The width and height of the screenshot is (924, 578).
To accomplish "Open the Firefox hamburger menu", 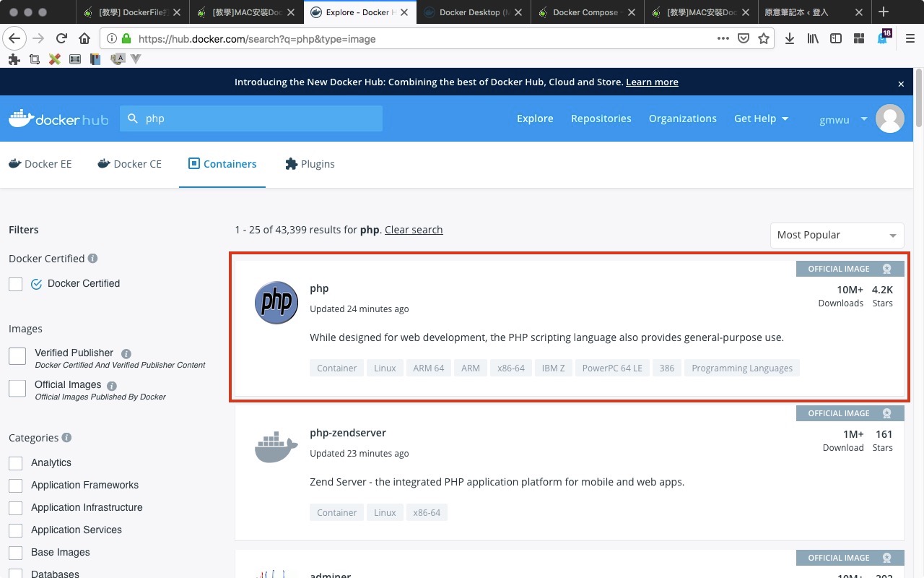I will [910, 39].
